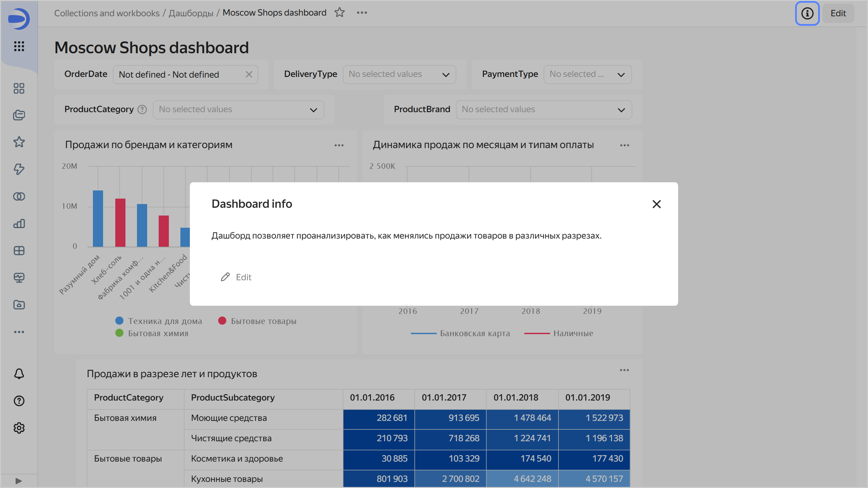The height and width of the screenshot is (488, 868).
Task: Open Favorites star in left sidebar
Action: (x=19, y=142)
